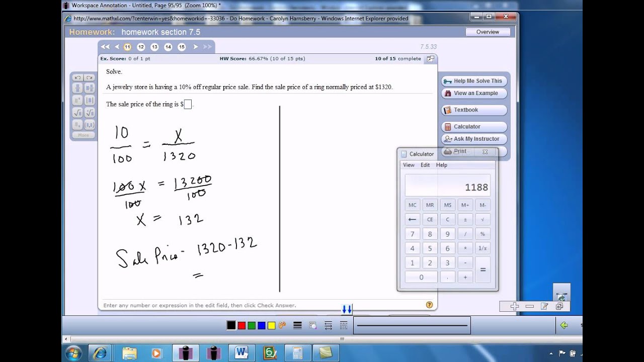Insert an nth root template

coord(89,113)
